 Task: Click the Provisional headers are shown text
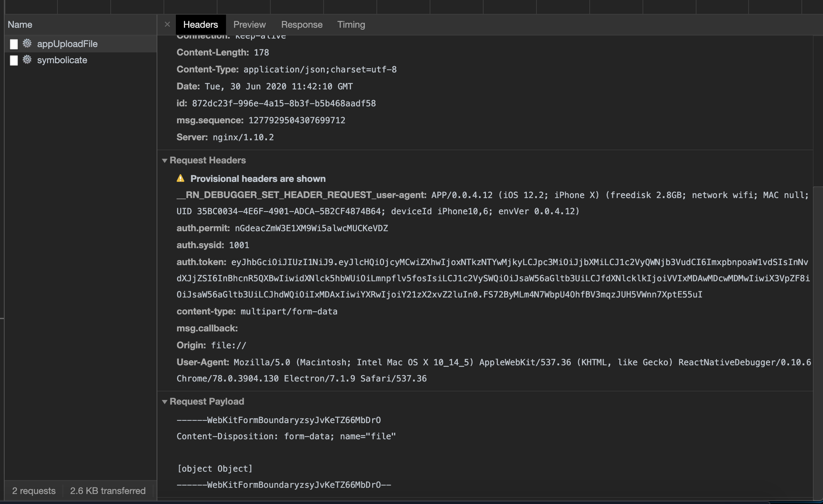click(x=258, y=178)
